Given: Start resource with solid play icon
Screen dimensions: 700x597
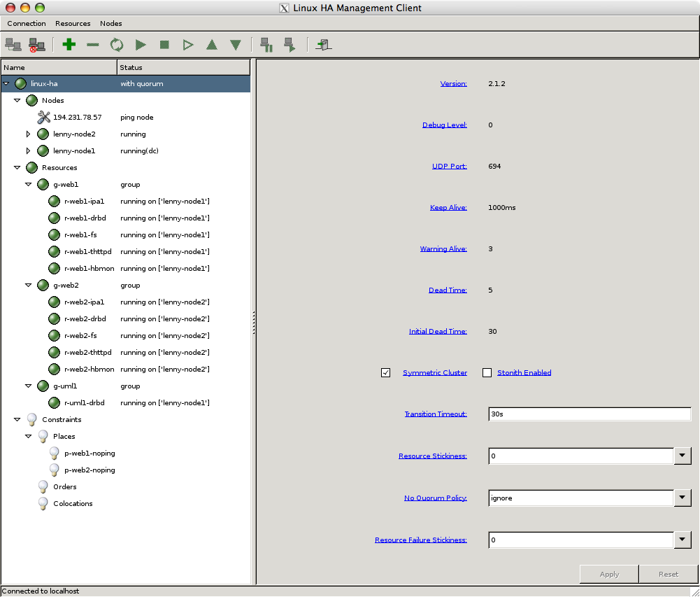Looking at the screenshot, I should (141, 45).
